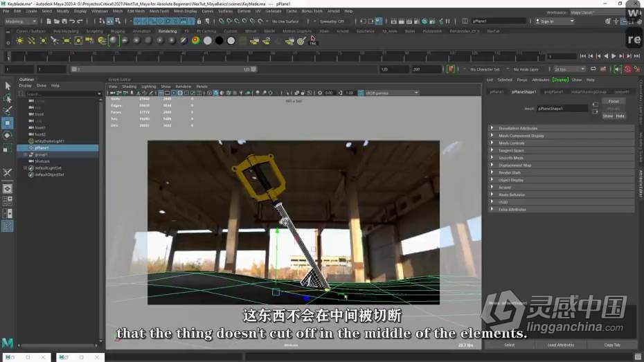Toggle four-view layout in toolbox
Image resolution: width=644 pixels, height=362 pixels.
8,201
